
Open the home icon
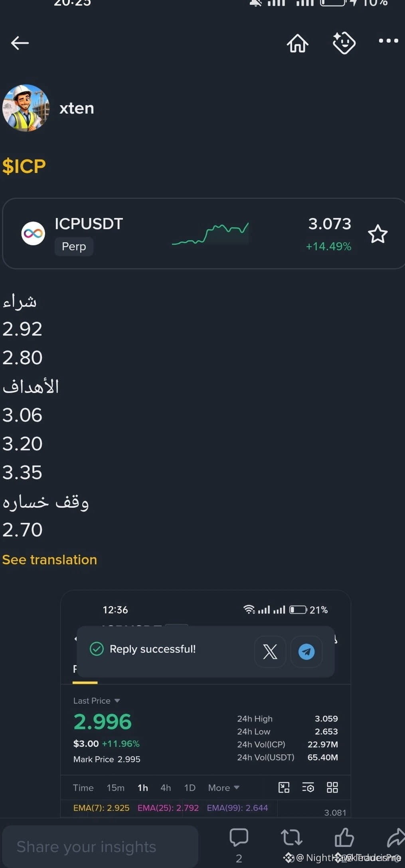coord(298,43)
